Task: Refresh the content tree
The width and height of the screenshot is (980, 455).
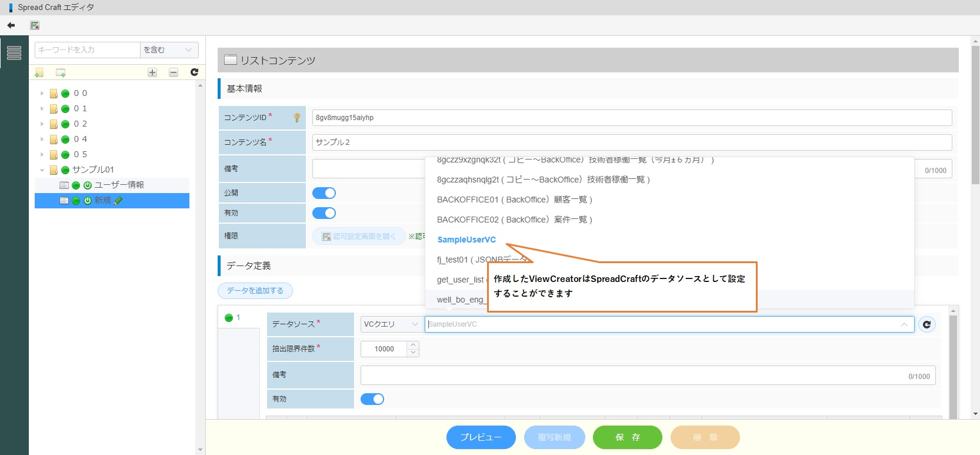Action: tap(194, 72)
